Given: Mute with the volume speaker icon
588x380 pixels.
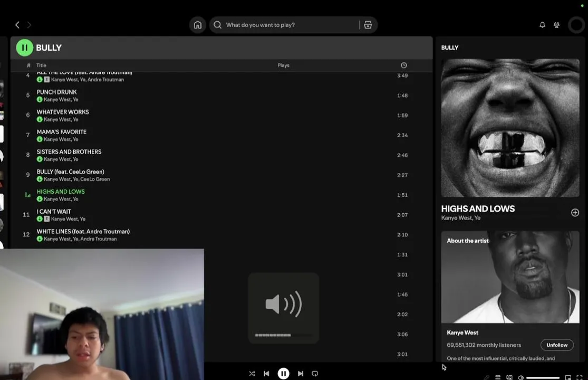Looking at the screenshot, I should click(521, 377).
